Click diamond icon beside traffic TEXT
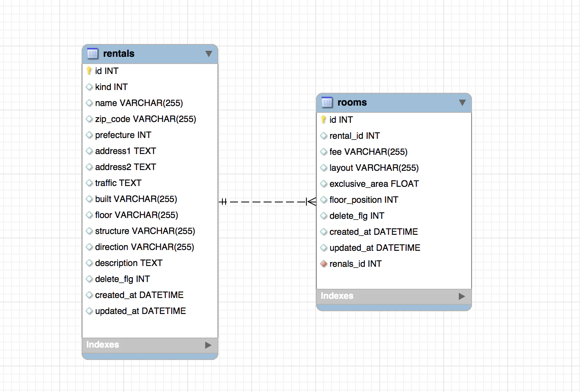 coord(89,183)
